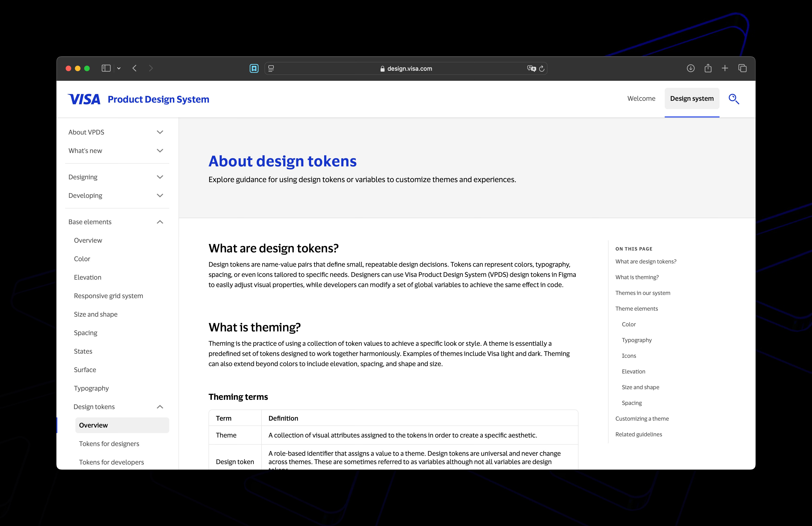Open the Surface page
This screenshot has width=812, height=526.
click(85, 370)
